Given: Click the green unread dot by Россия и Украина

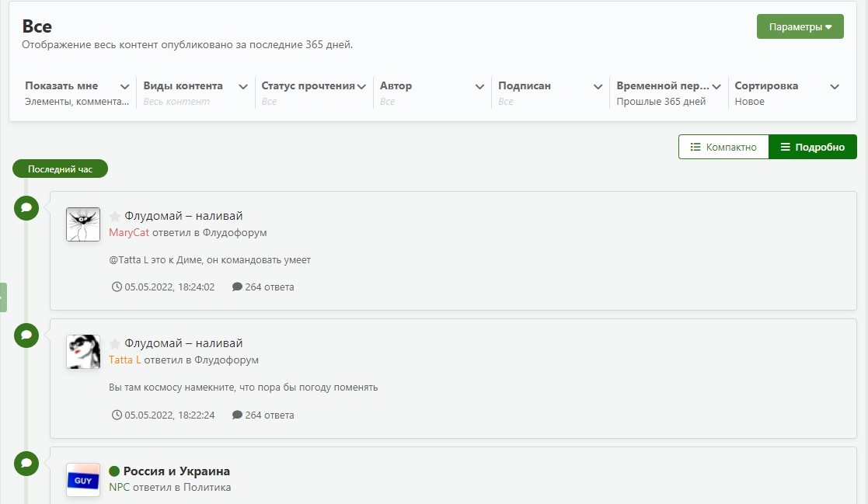Looking at the screenshot, I should point(114,471).
